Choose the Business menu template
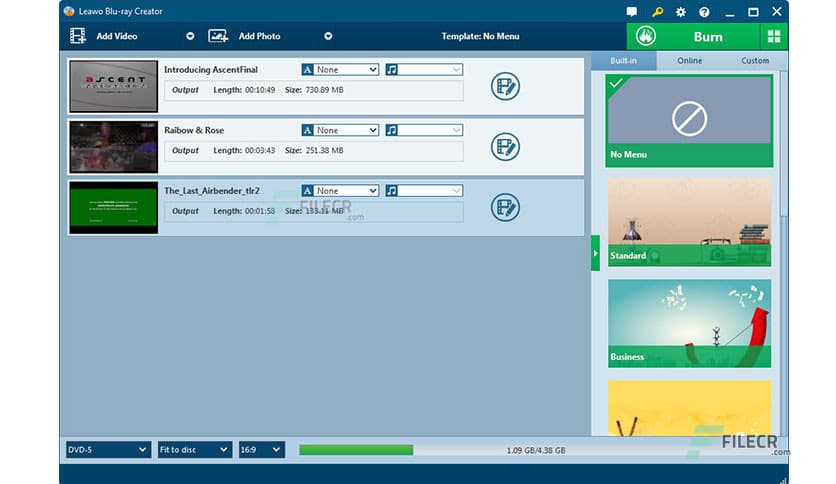This screenshot has width=836, height=484. point(689,324)
